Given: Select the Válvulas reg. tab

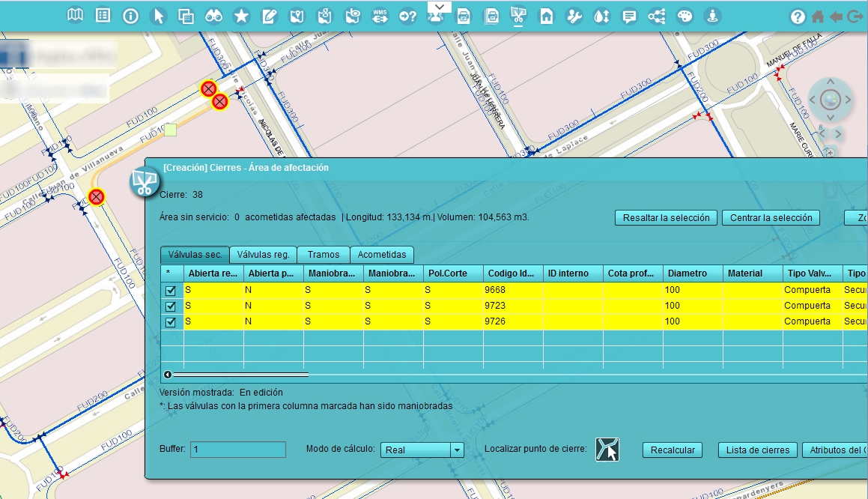Looking at the screenshot, I should 263,255.
